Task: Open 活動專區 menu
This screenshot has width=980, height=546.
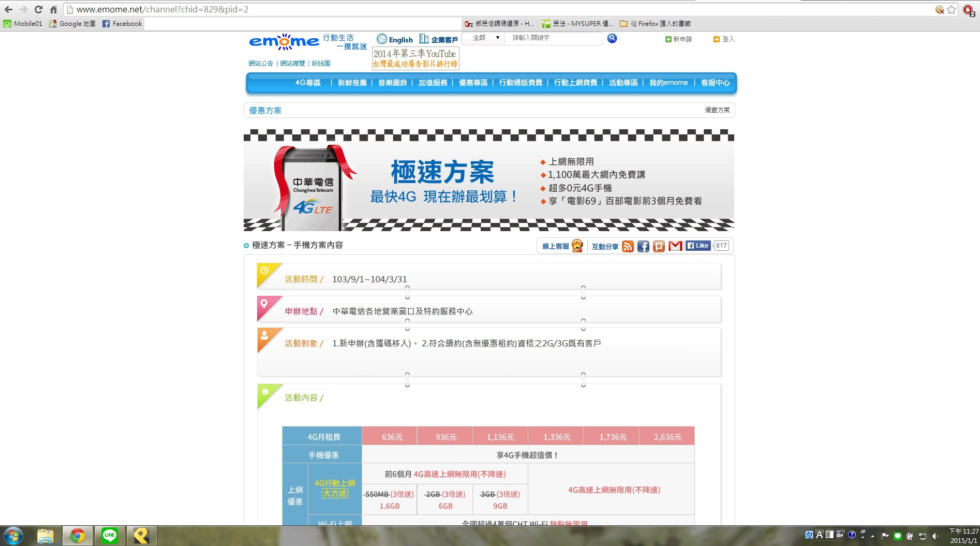Action: (623, 83)
